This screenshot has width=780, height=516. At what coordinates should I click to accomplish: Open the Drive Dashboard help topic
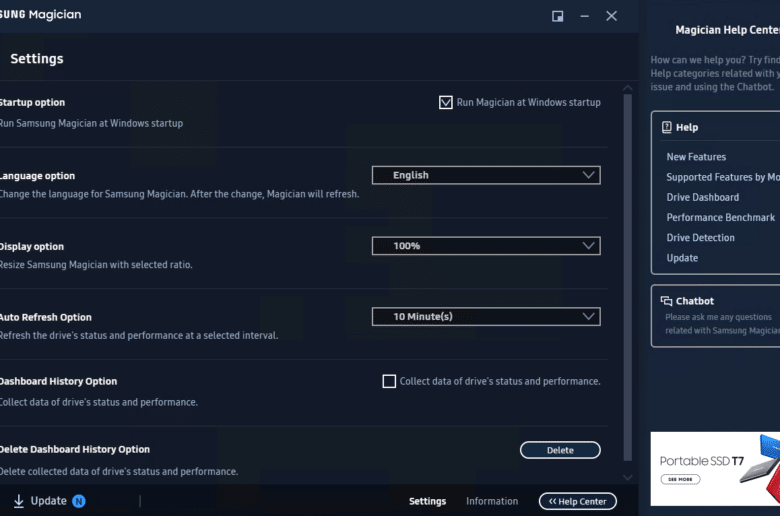(702, 198)
